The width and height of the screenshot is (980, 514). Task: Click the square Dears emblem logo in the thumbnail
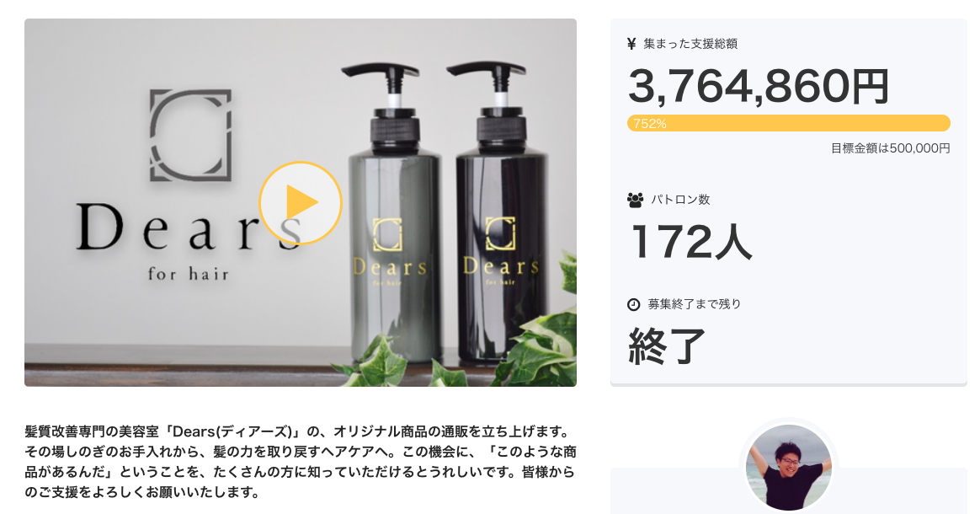tap(190, 135)
